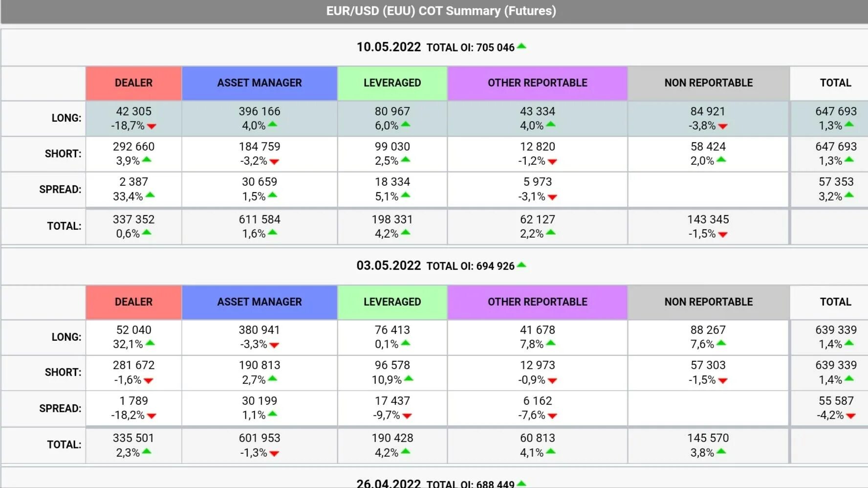The width and height of the screenshot is (868, 488).
Task: Click other reportable long value 43 334
Action: pos(538,111)
